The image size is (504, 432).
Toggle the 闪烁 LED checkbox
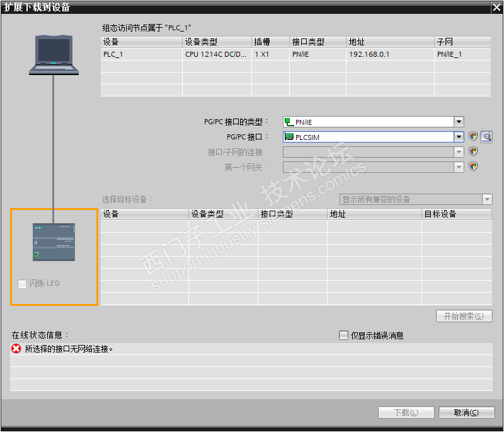click(x=22, y=284)
